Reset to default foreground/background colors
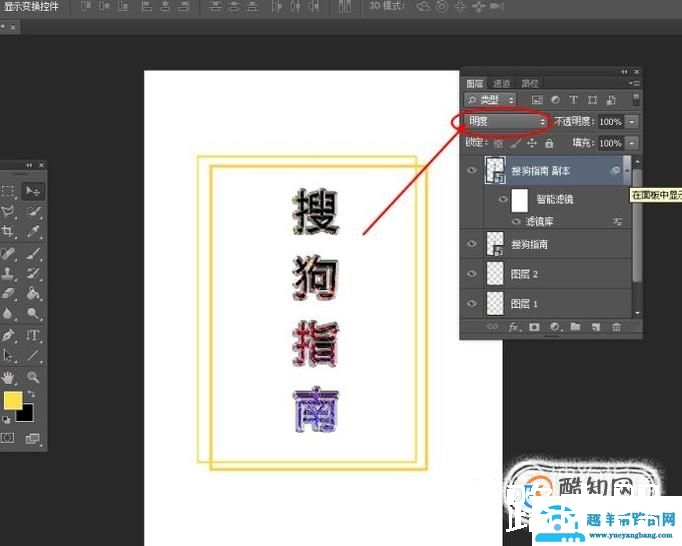 [7, 419]
